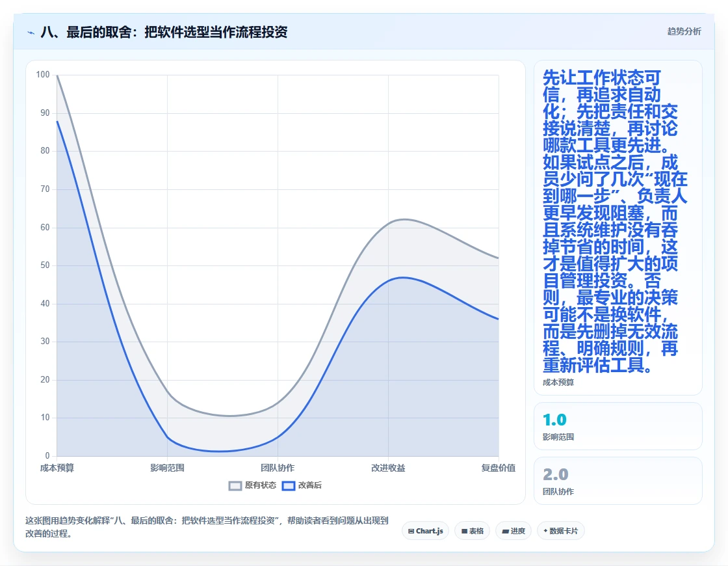Screen dimensions: 728x566
Task: Click the 趋势分析 label in header
Action: click(684, 32)
